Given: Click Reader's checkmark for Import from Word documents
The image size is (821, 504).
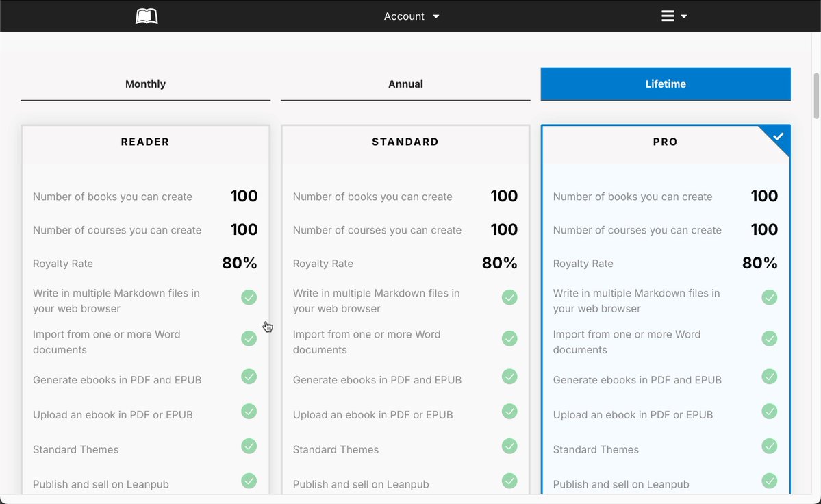Looking at the screenshot, I should 249,338.
